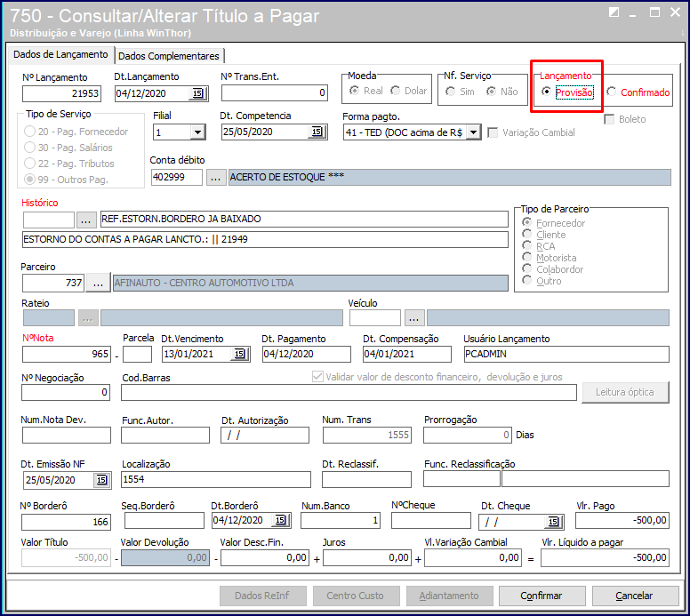Select Outro partner type radio
Viewport: 690px width, 616px height.
point(526,279)
